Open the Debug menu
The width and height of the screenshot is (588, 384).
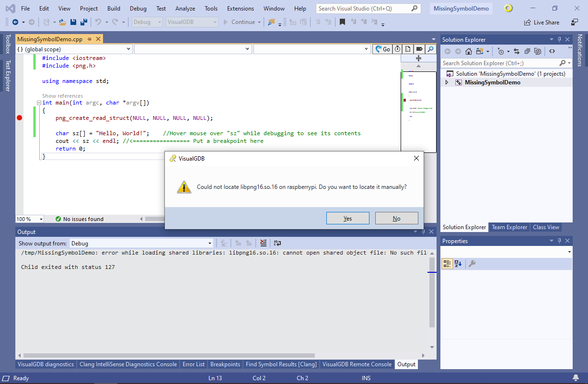coord(138,9)
